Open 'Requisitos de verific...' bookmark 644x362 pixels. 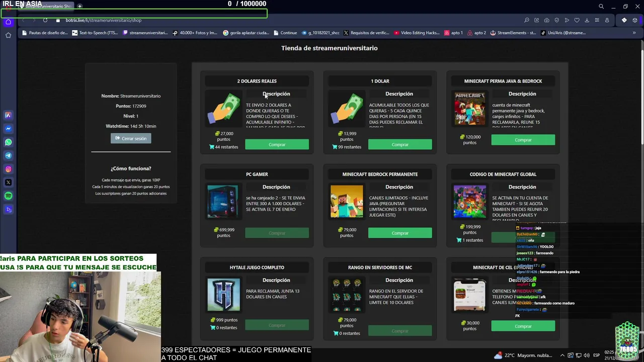(x=366, y=33)
